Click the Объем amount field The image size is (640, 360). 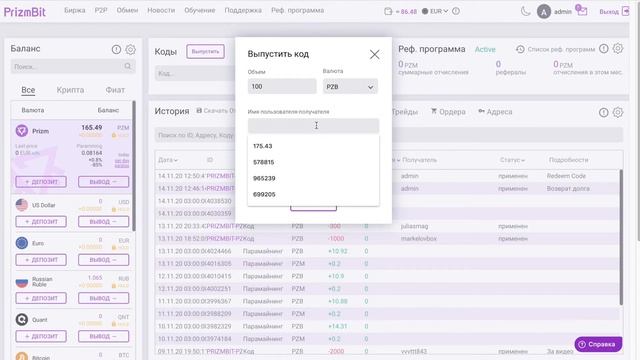[x=282, y=87]
